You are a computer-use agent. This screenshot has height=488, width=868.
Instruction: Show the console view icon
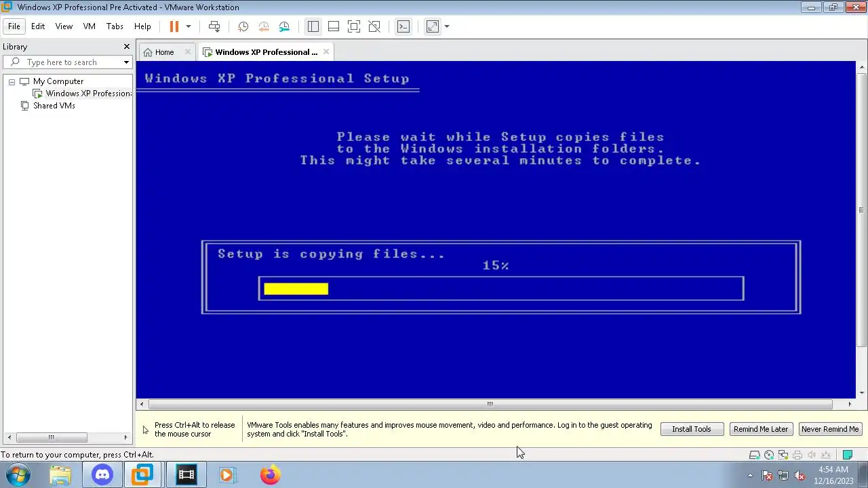pos(403,26)
